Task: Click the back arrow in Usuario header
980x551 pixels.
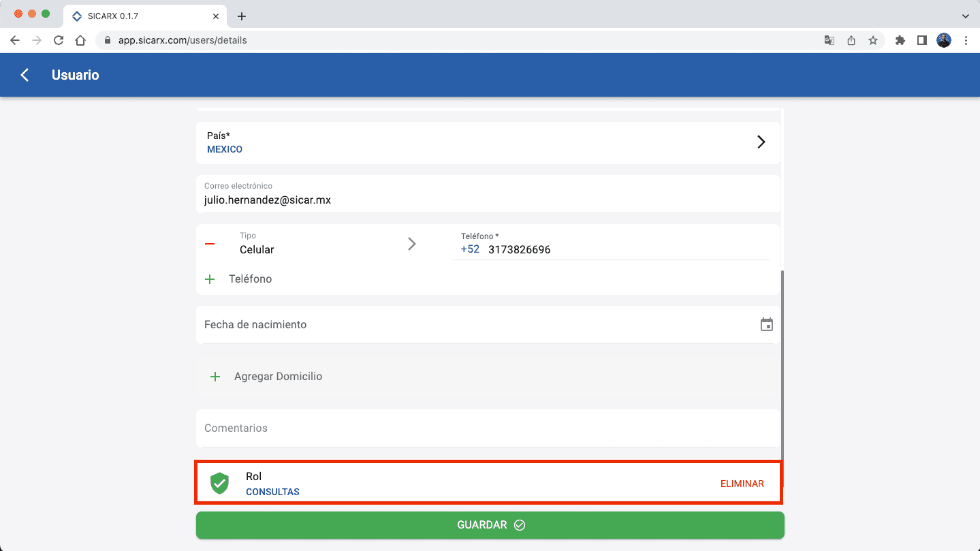Action: 25,75
